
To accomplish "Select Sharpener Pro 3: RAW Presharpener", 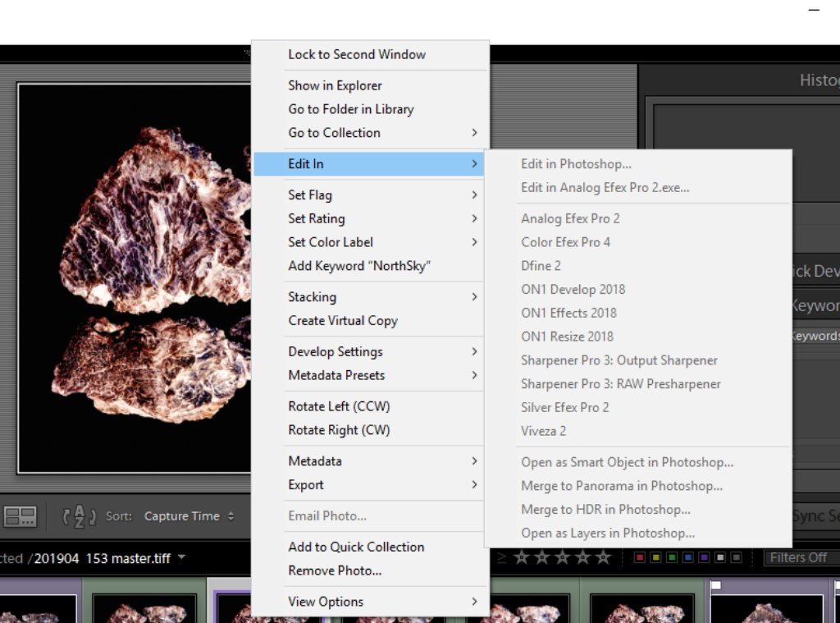I will [x=638, y=383].
